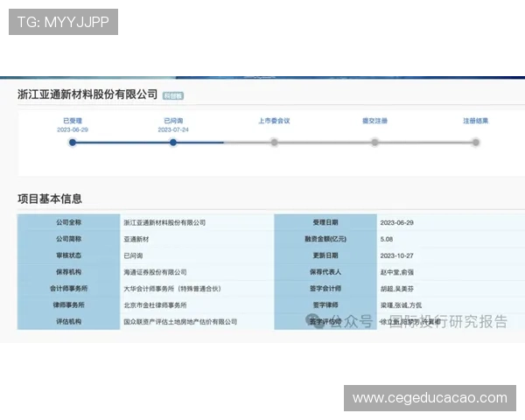Image resolution: width=525 pixels, height=420 pixels.
Task: Click the 已问询 value in 审核状态 row
Action: 133,255
